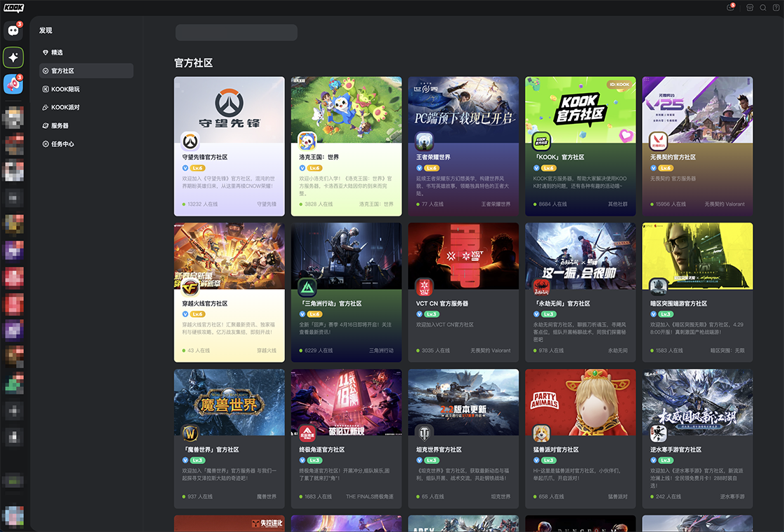Screen dimensions: 784x532
Task: Open the shop box icon in top bar
Action: click(750, 8)
